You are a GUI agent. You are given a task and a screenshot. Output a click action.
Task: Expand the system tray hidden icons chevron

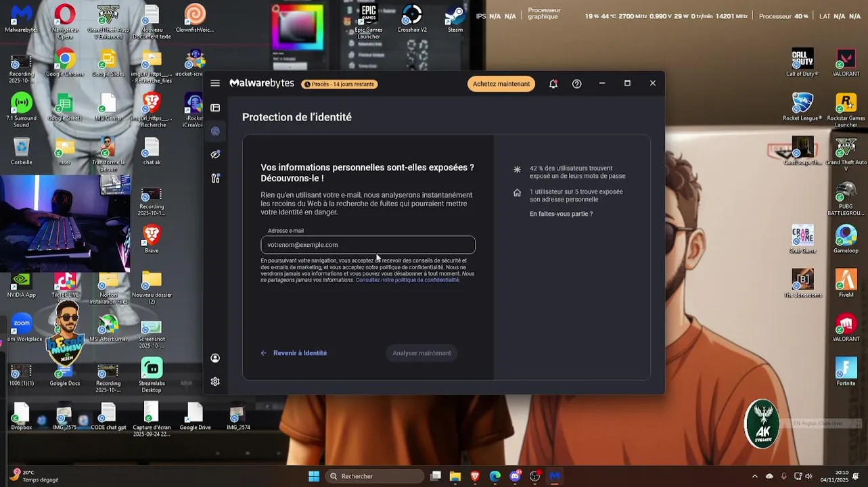755,476
